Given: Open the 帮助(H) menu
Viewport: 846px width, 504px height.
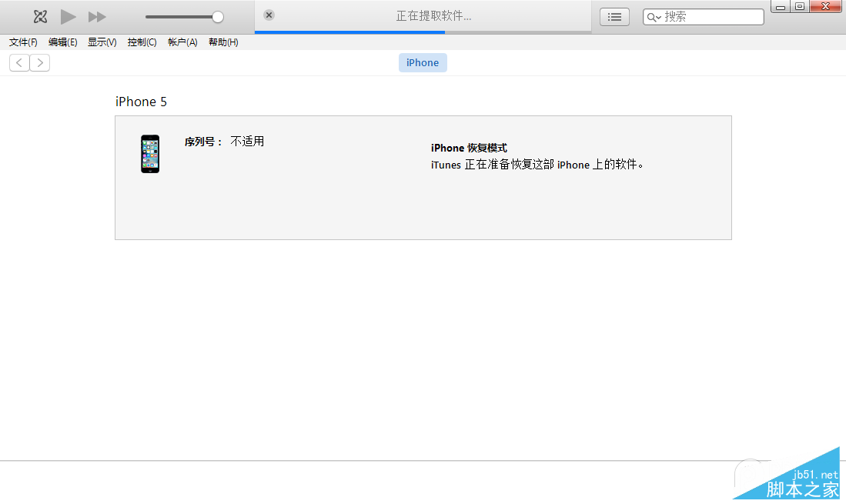Looking at the screenshot, I should tap(223, 42).
